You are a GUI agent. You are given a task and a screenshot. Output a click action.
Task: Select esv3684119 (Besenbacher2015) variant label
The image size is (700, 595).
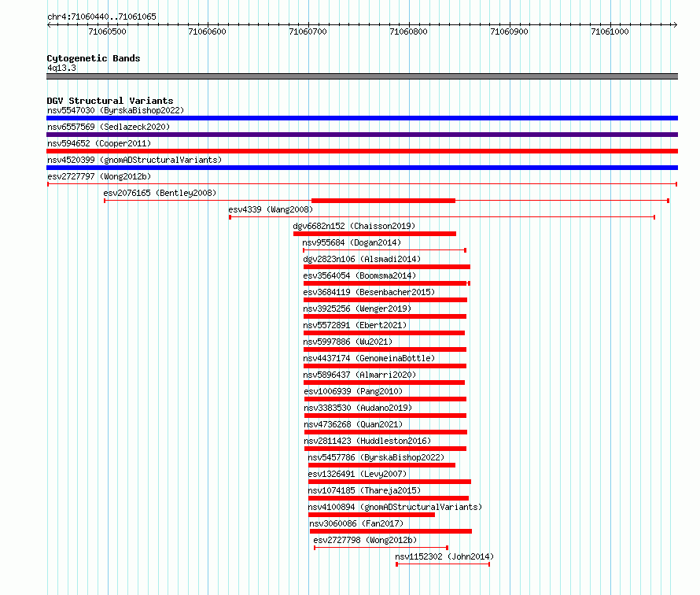[x=369, y=292]
